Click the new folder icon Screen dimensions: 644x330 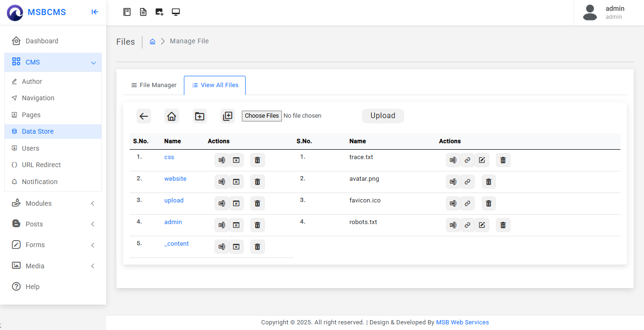200,116
